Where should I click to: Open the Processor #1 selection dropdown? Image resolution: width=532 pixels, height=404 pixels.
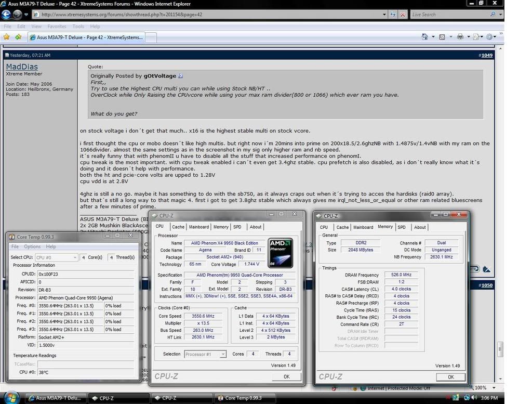[205, 354]
